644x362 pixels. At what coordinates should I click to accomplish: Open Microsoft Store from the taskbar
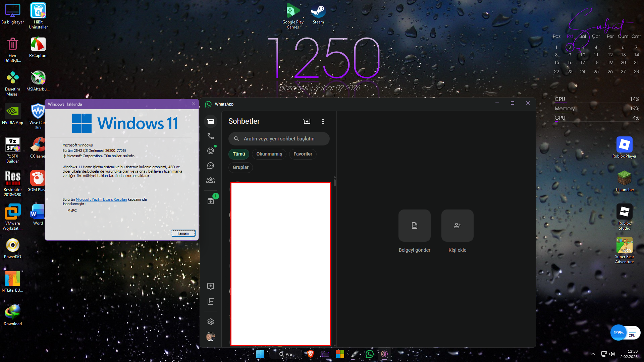point(340,354)
